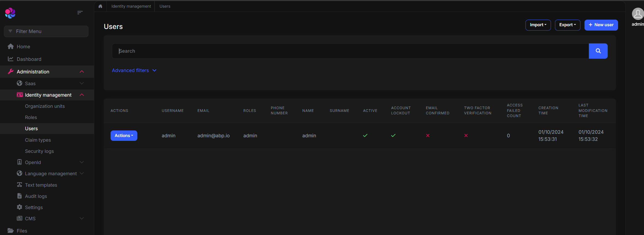Open Settings with the gear icon
The height and width of the screenshot is (235, 644).
[19, 207]
